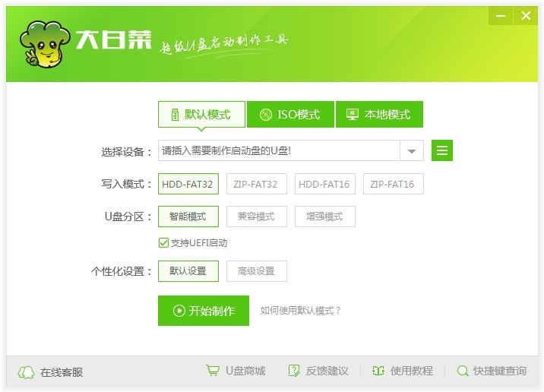Minimize the Dabaicai window

tap(499, 15)
